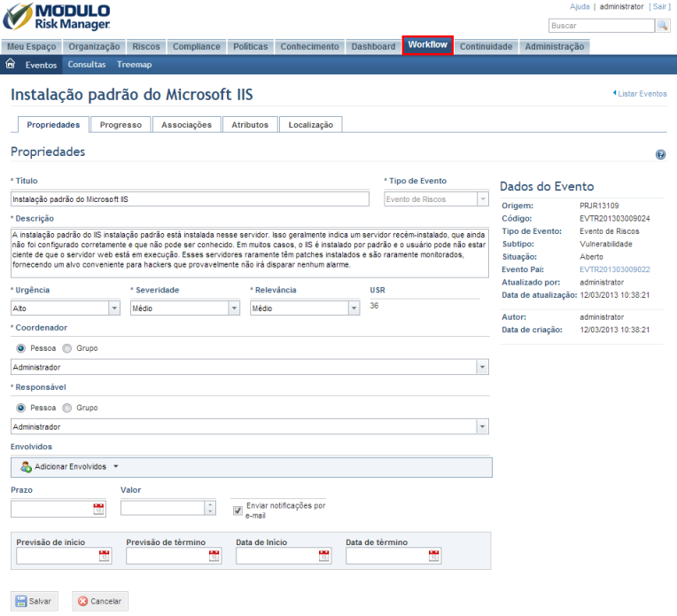Screen dimensions: 677x616
Task: Focus the Buscar search field
Action: coord(602,26)
